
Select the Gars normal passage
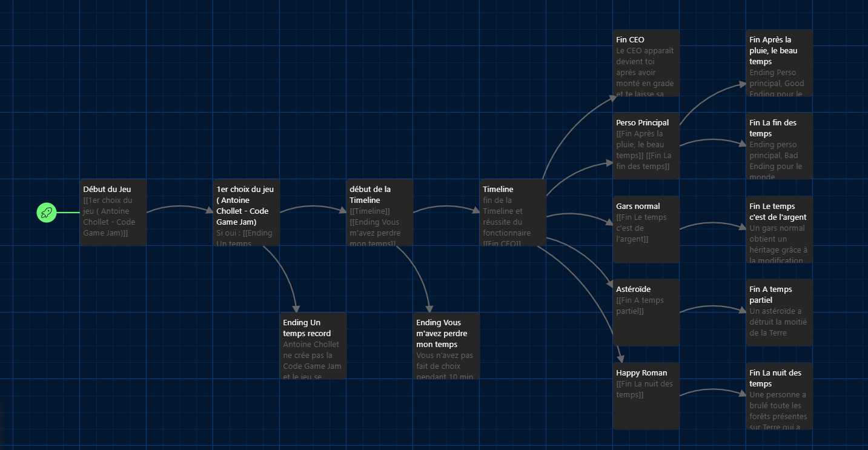point(646,229)
